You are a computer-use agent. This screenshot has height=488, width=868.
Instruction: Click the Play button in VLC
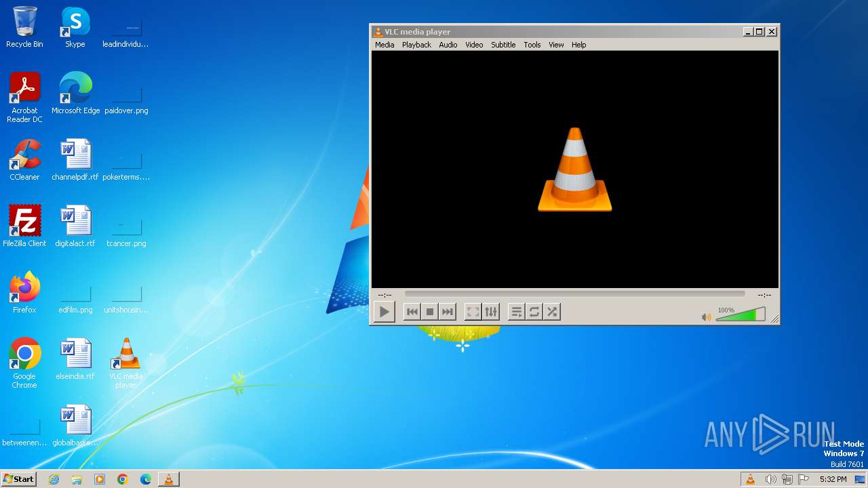point(384,312)
